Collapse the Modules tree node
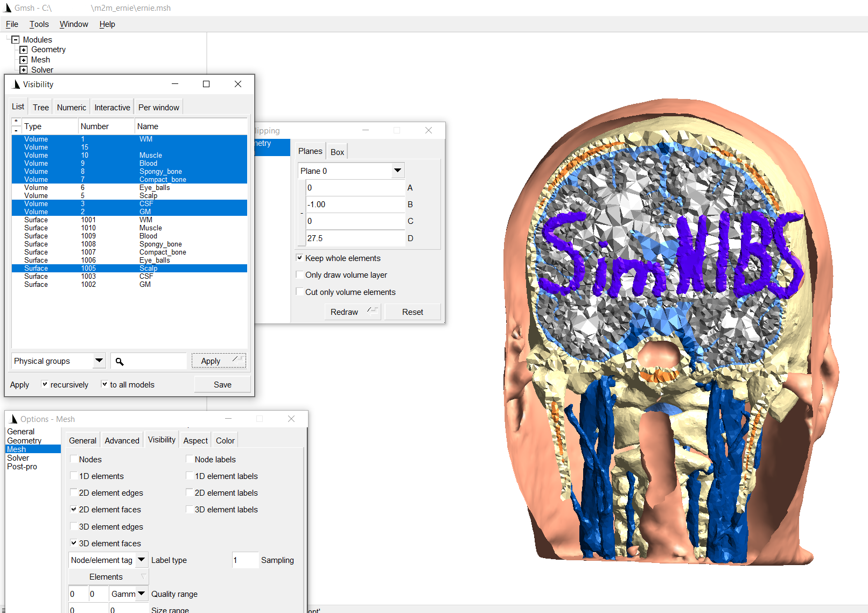The image size is (868, 613). click(x=15, y=40)
